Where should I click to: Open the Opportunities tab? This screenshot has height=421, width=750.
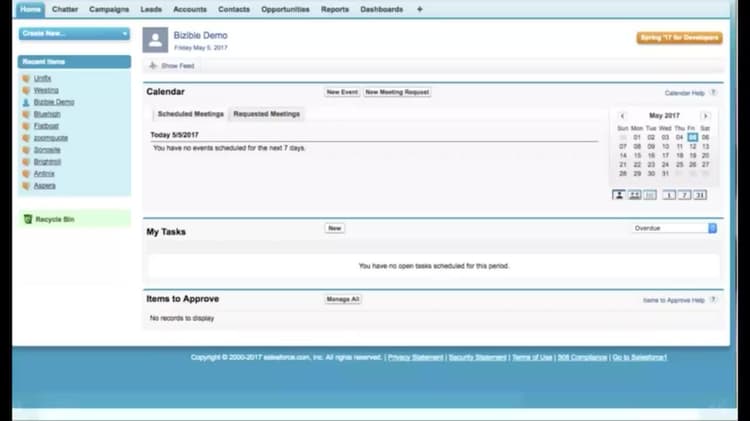285,9
